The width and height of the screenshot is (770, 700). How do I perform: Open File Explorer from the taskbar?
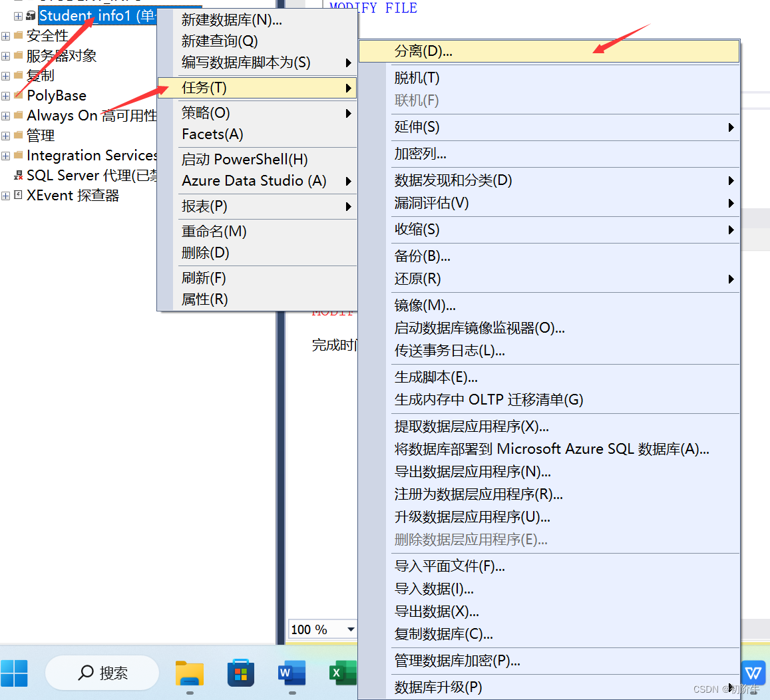click(x=190, y=673)
